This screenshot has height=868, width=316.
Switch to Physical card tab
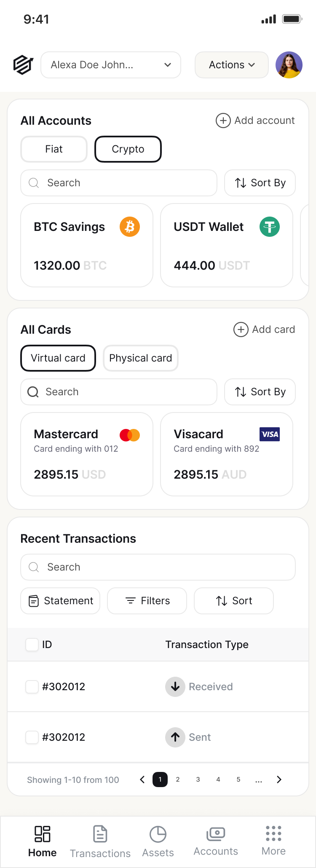(140, 358)
